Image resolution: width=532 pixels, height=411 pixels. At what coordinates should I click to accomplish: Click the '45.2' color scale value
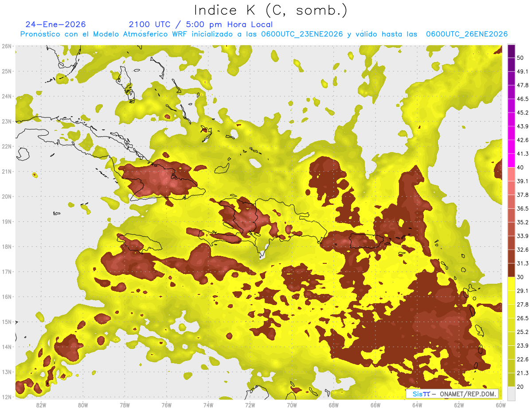click(523, 113)
